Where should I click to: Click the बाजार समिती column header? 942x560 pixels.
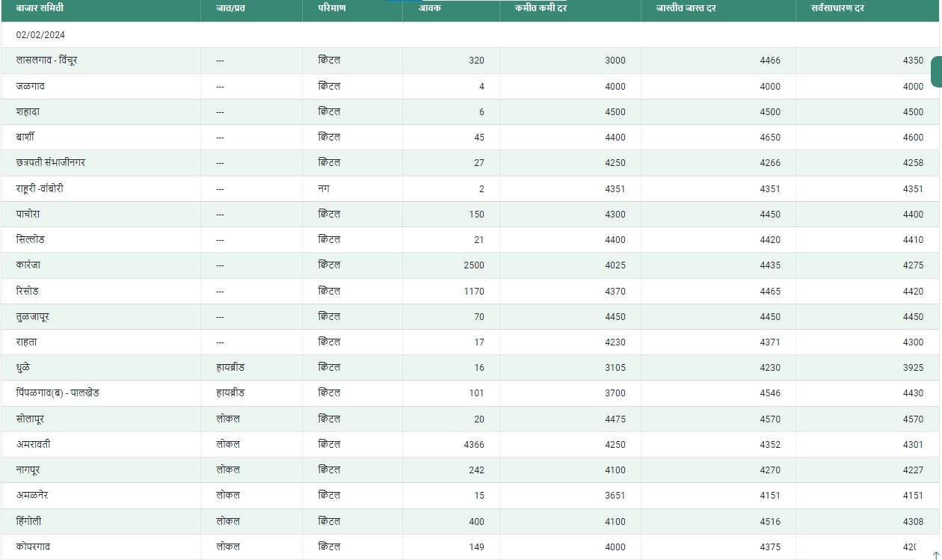tap(40, 8)
